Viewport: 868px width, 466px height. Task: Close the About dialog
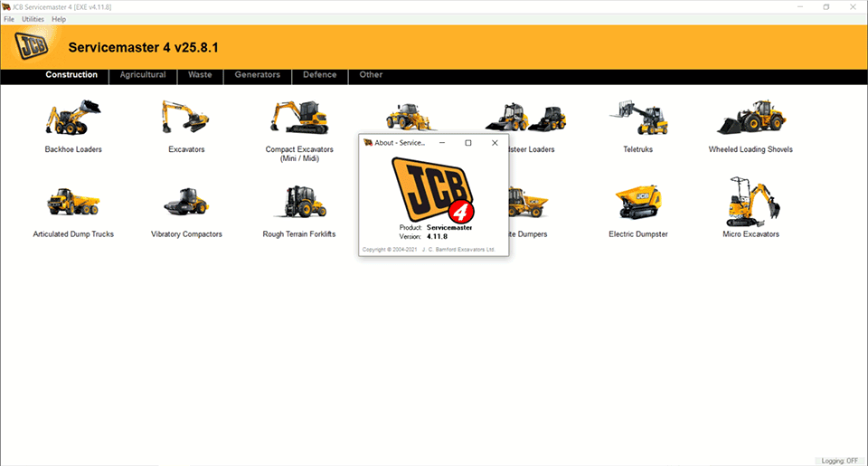(x=495, y=142)
